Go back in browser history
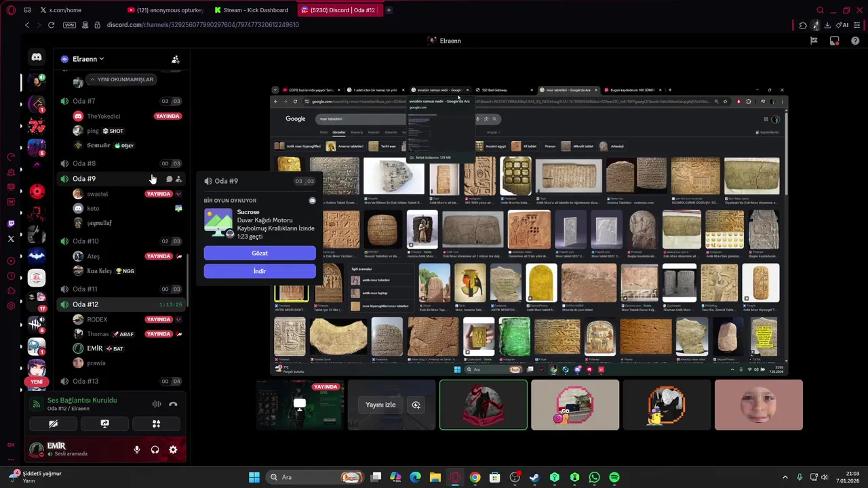Screen dimensions: 868x488 (27, 25)
